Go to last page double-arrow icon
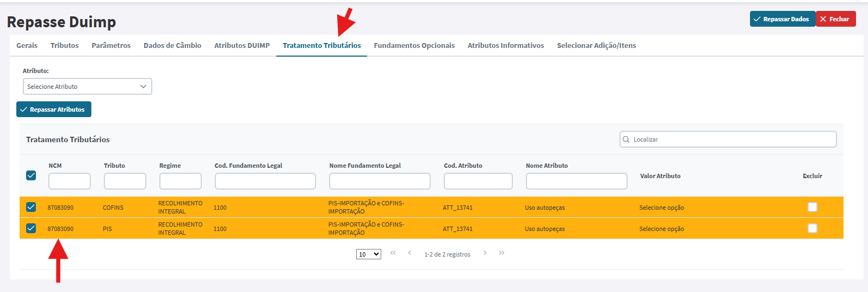The width and height of the screenshot is (868, 292). (x=501, y=253)
